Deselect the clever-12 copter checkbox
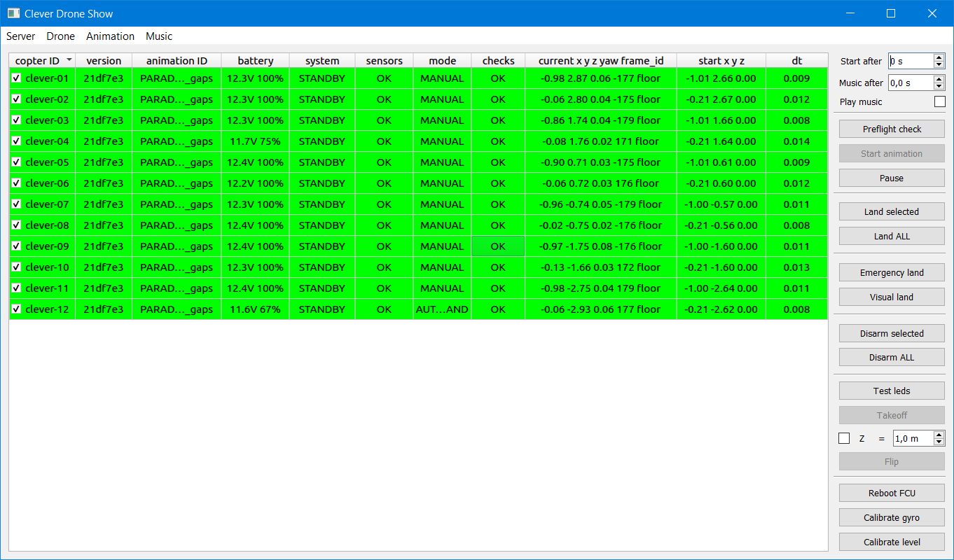 (16, 309)
